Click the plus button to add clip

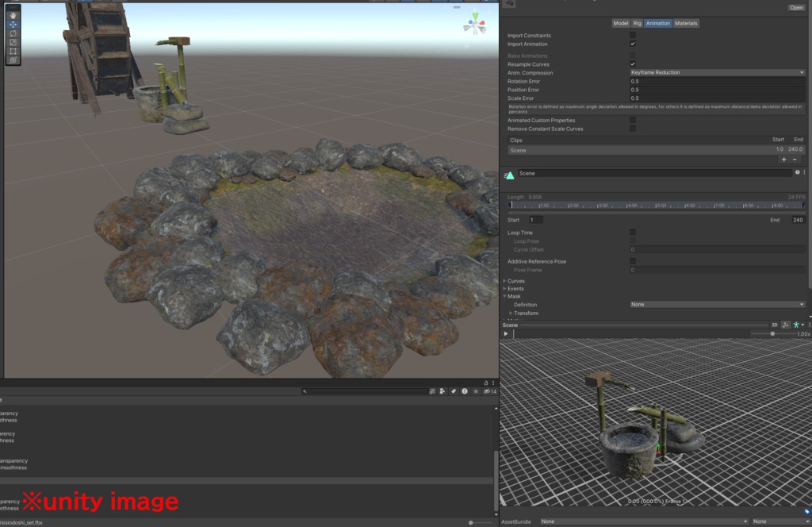783,160
